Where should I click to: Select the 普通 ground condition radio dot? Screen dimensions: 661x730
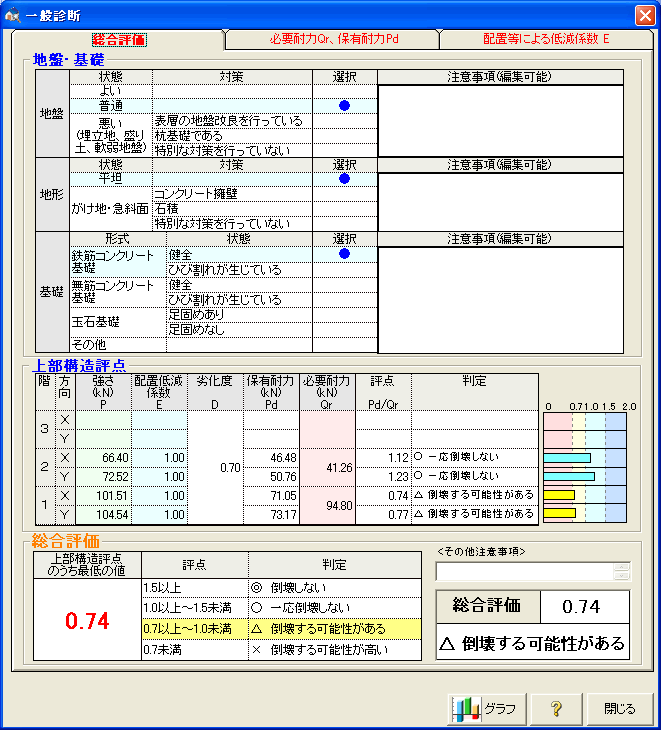pyautogui.click(x=344, y=106)
